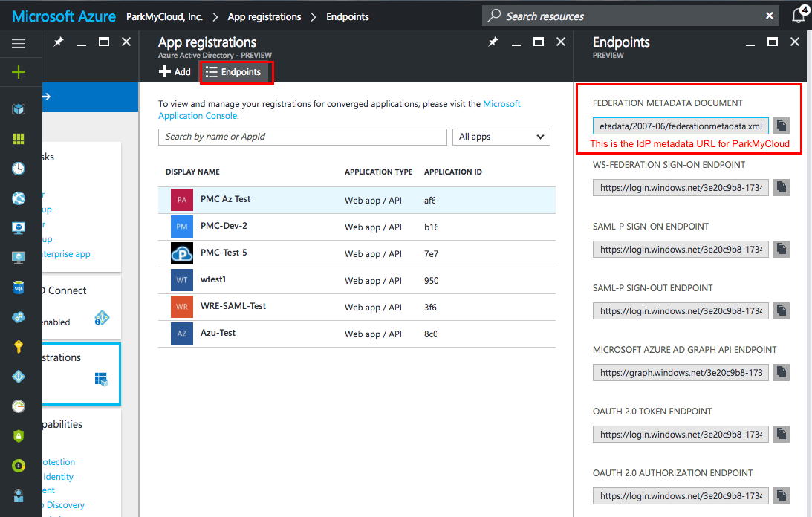Select the OAuth 2.0 Authorization Endpoint field
Screen dimensions: 812x517
pyautogui.click(x=681, y=495)
